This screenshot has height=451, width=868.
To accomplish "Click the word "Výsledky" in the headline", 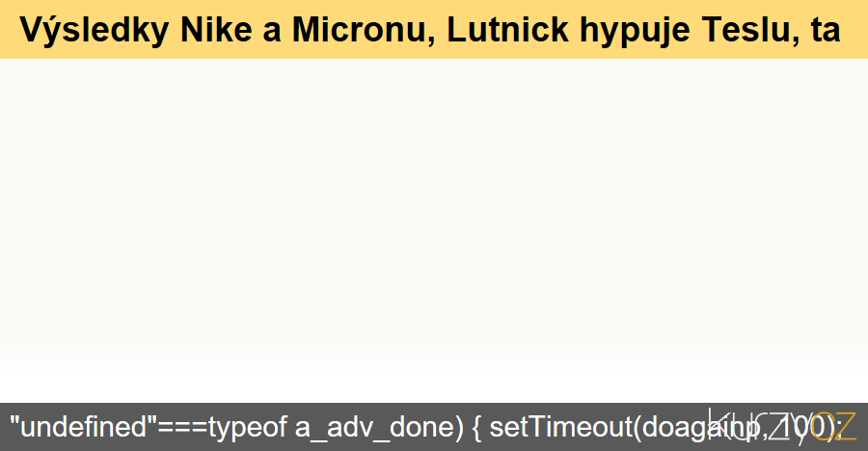I will (x=95, y=30).
